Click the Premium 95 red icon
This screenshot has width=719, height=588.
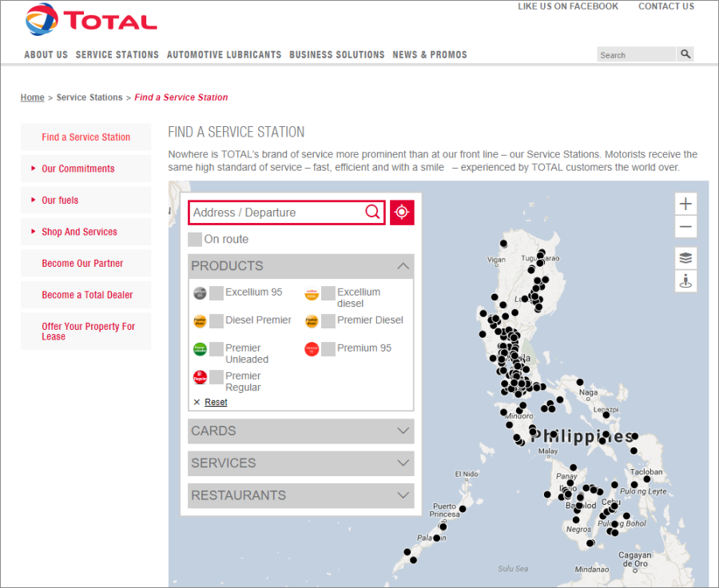(x=312, y=349)
